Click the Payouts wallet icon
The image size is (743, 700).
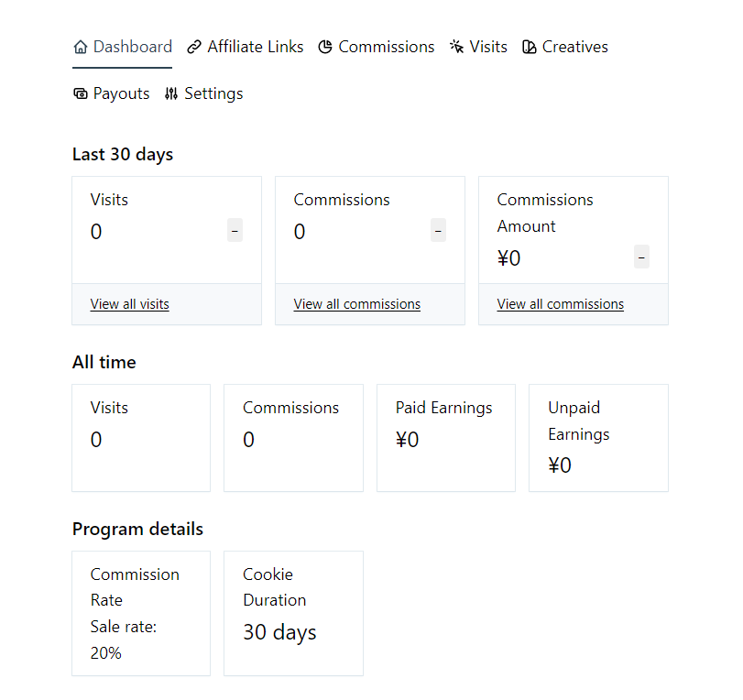click(81, 93)
